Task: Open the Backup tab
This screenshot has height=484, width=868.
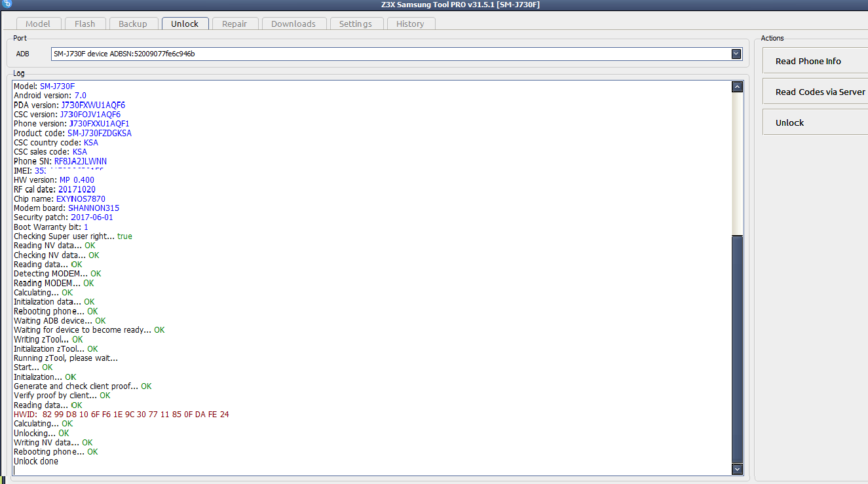Action: [133, 24]
